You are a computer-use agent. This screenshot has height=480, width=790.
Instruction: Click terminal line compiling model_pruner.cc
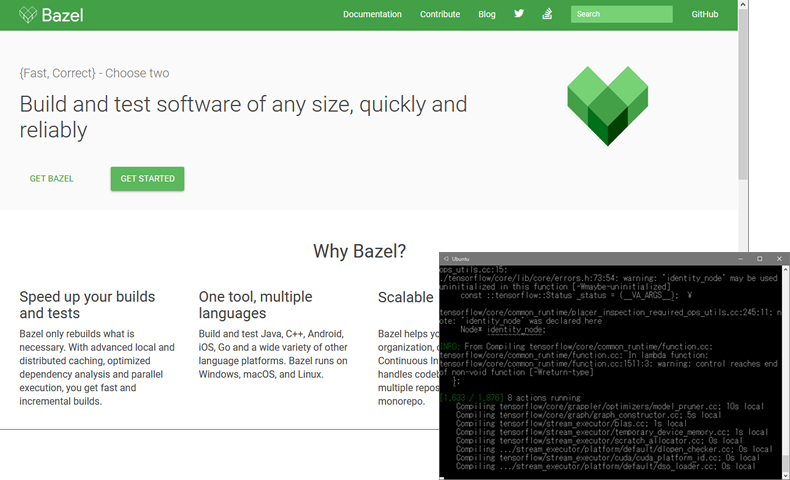(x=610, y=406)
